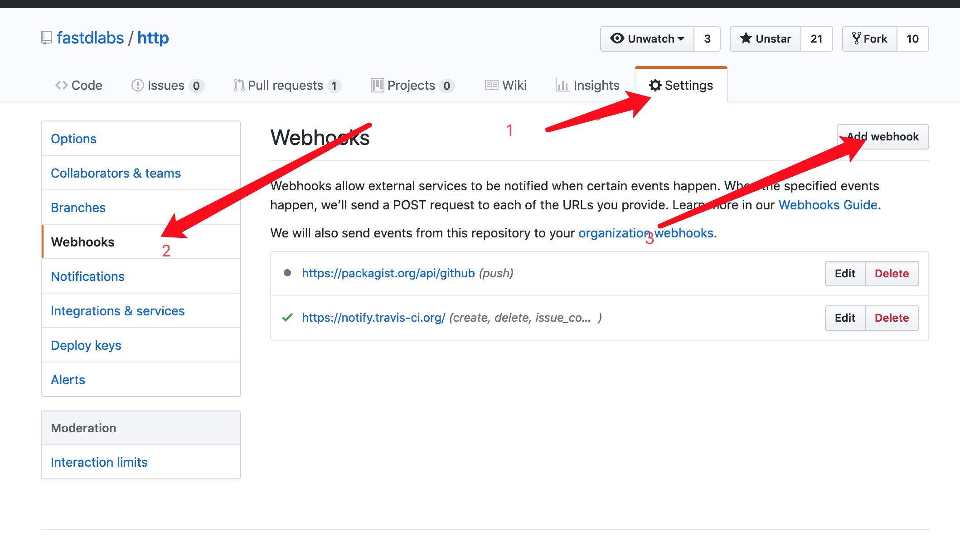Click the green checkmark on travis-ci webhook
Viewport: 960px width, 560px height.
click(287, 318)
